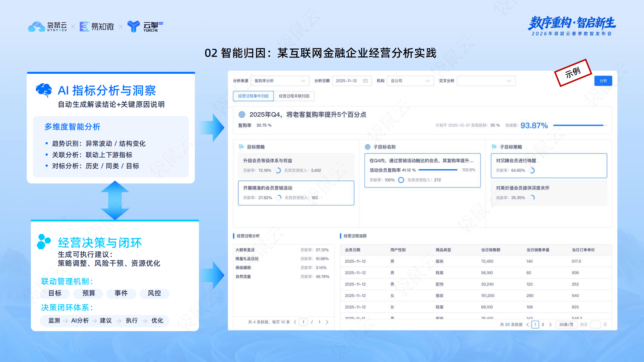Click the 配饰 product type cell

tap(439, 284)
